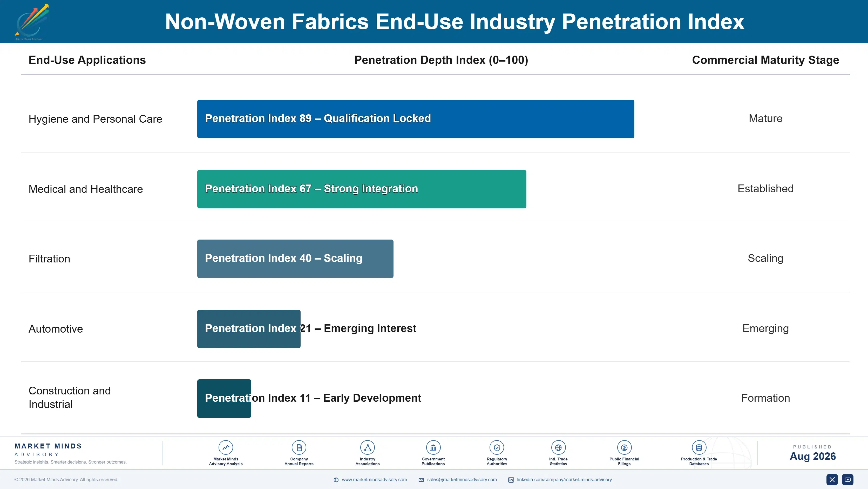Click the MARKET MINDS ADVISORY footer wordmark
The image size is (868, 489).
pos(48,450)
